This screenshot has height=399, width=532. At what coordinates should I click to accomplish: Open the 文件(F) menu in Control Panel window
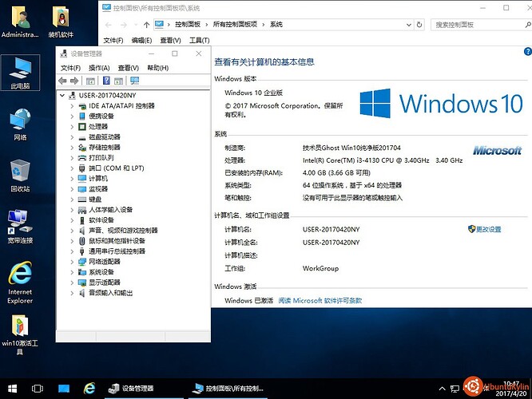click(113, 41)
